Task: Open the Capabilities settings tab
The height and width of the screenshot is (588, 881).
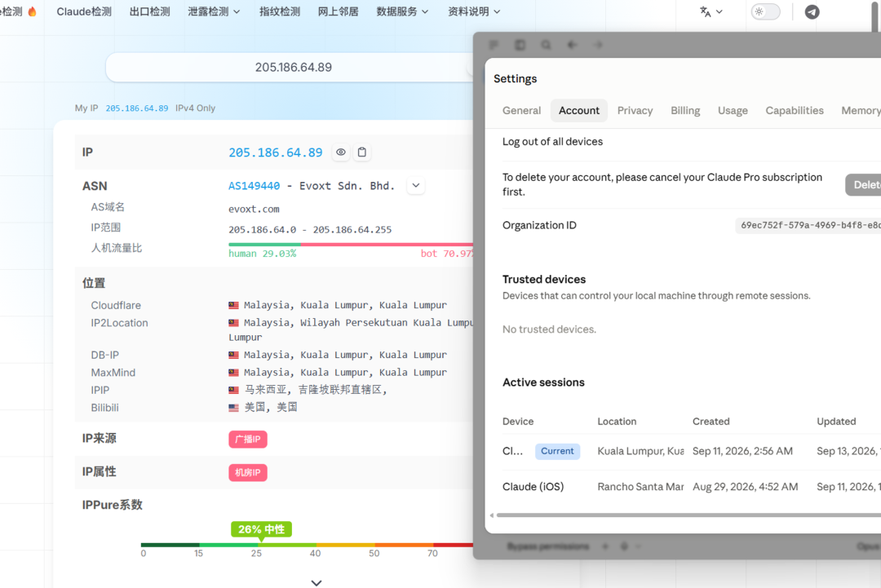Action: (794, 111)
